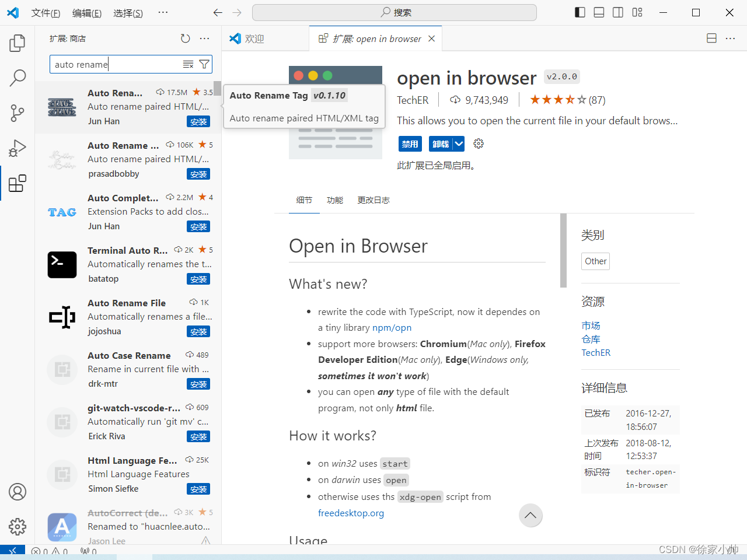
Task: Expand the hidden menu items ellipsis
Action: (x=163, y=12)
